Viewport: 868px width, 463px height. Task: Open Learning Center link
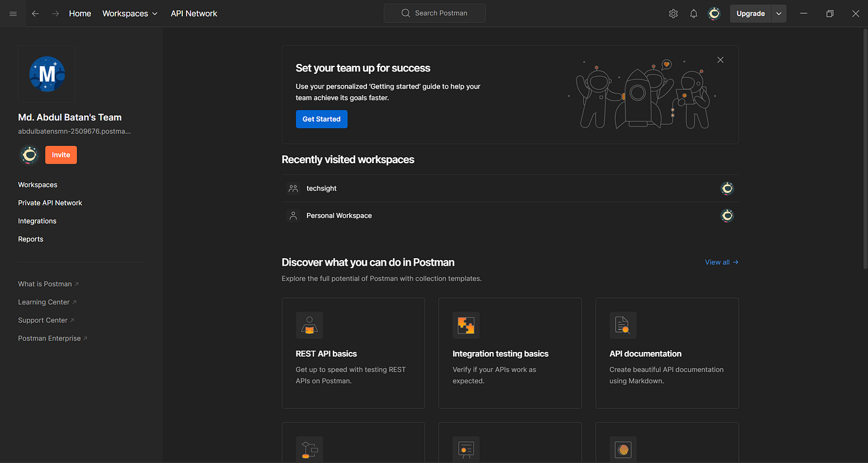point(47,302)
